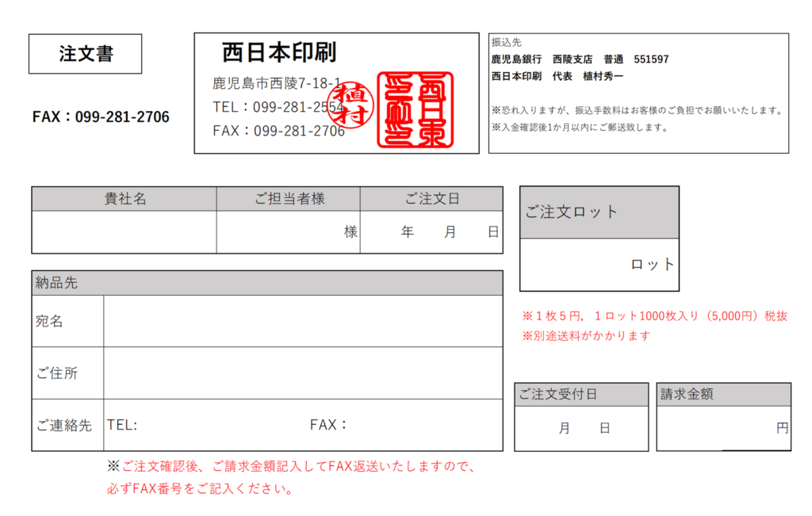
Task: Select the large FAX number 099-281-2706 text
Action: click(x=101, y=117)
